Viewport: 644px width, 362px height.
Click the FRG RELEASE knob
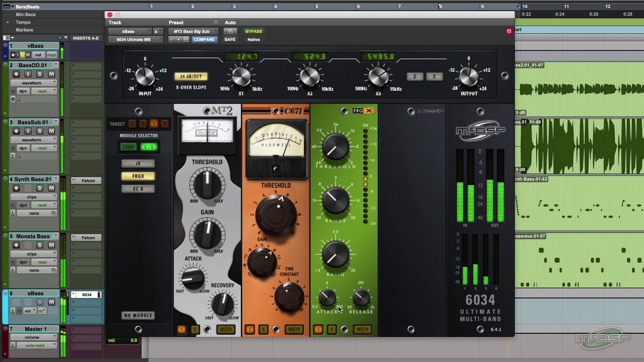[x=361, y=299]
